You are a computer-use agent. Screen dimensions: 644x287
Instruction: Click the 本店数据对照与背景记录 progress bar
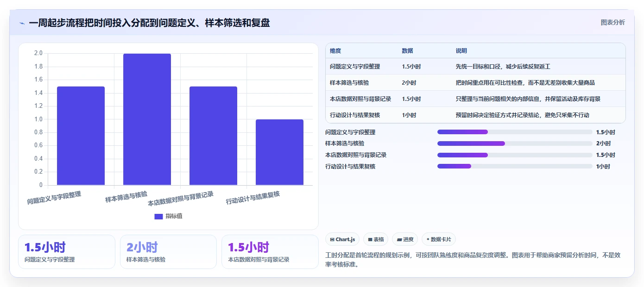tap(515, 155)
